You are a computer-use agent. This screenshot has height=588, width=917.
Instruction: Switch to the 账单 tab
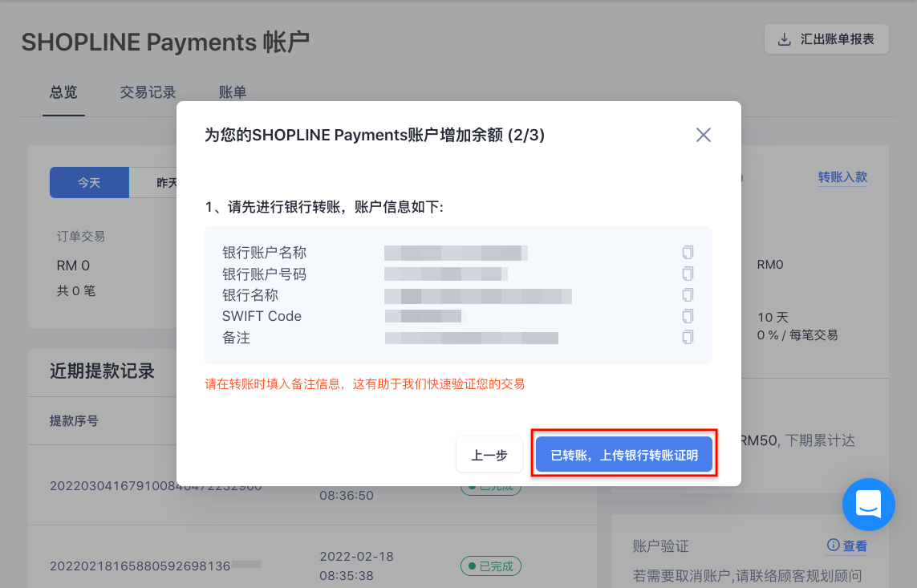coord(233,92)
